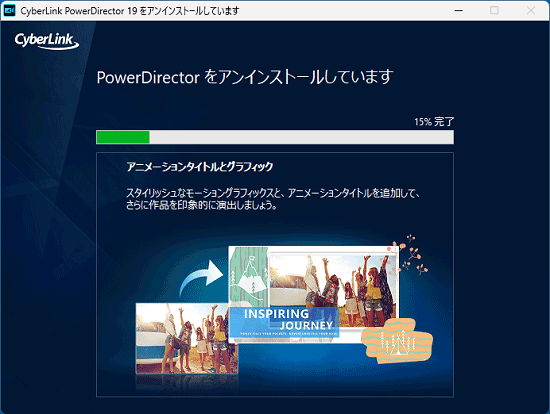
Task: Click the disabled maximize button
Action: coord(494,11)
